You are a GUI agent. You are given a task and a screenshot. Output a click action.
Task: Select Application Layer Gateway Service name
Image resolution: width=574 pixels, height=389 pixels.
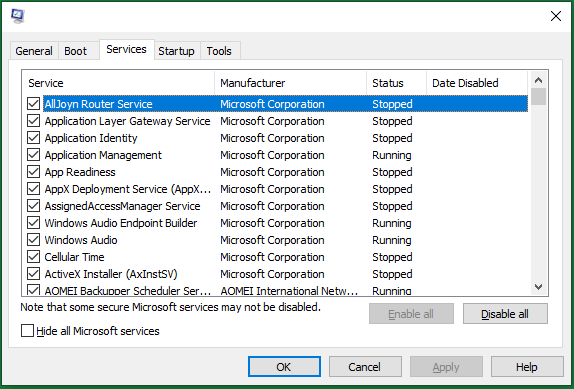click(x=127, y=121)
